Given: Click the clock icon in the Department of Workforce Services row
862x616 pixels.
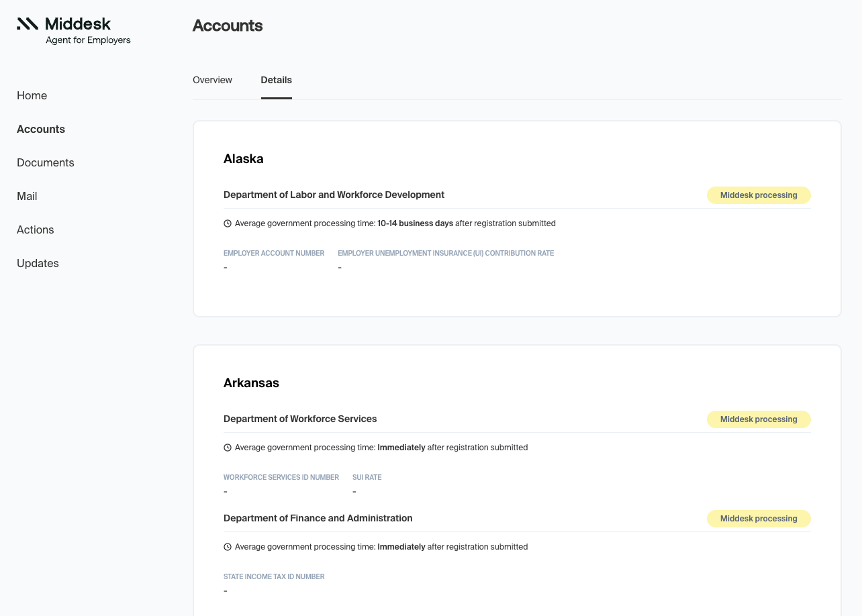Looking at the screenshot, I should [x=228, y=448].
